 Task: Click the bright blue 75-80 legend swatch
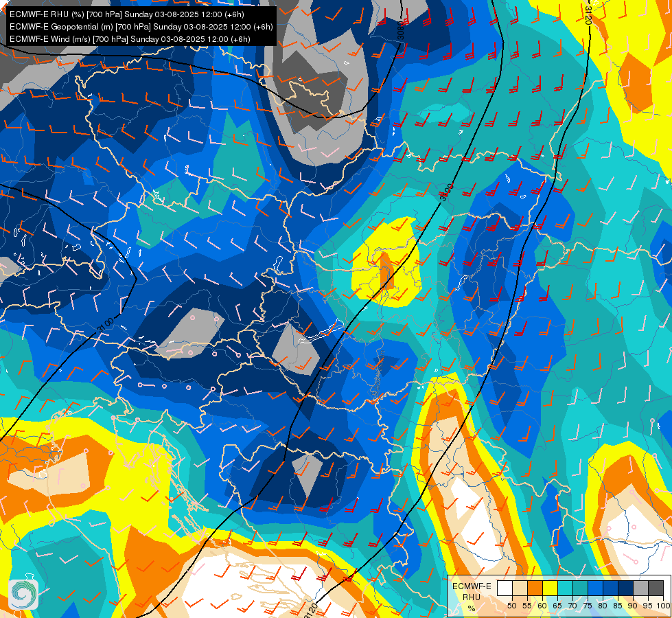tap(595, 588)
